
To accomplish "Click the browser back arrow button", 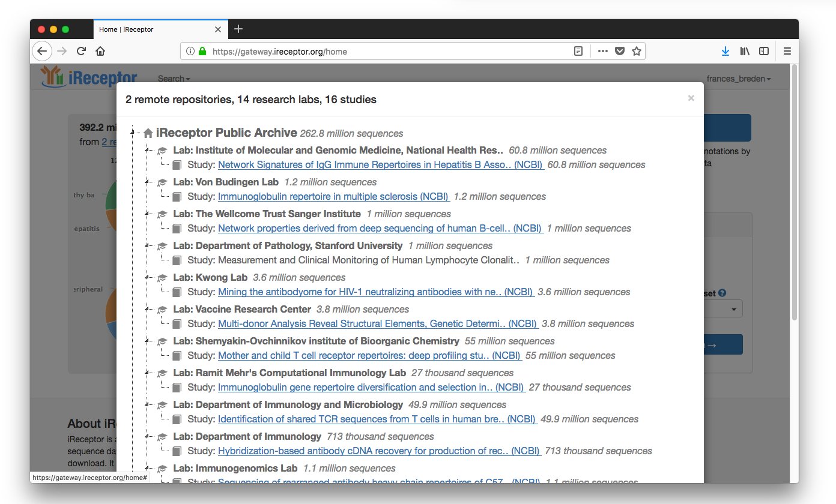I will click(41, 51).
